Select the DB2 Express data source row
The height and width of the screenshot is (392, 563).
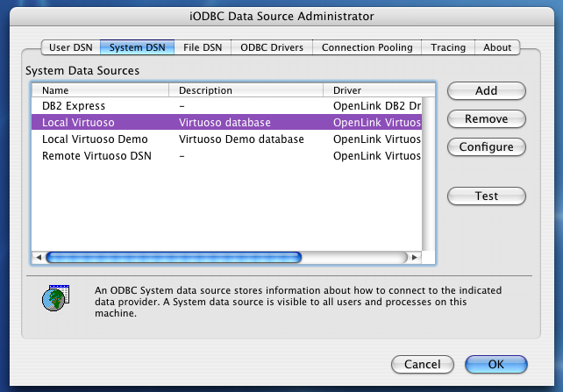[x=226, y=106]
